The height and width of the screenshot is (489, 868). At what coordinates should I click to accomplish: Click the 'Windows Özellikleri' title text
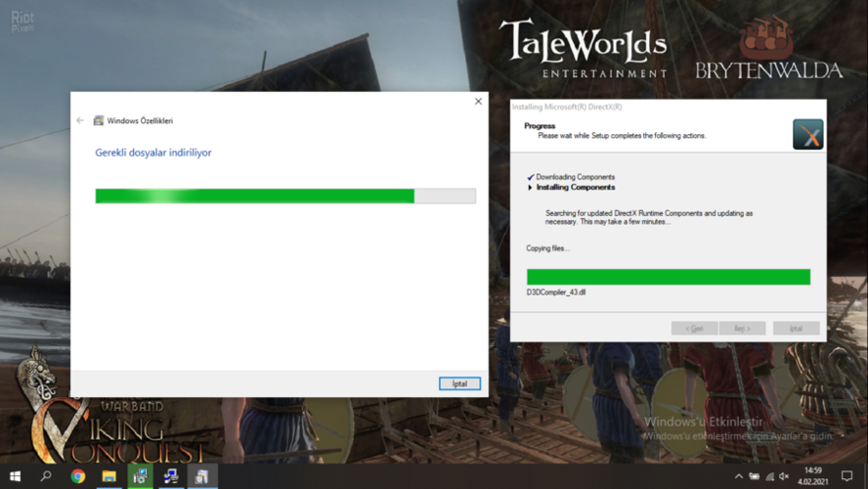pos(140,120)
